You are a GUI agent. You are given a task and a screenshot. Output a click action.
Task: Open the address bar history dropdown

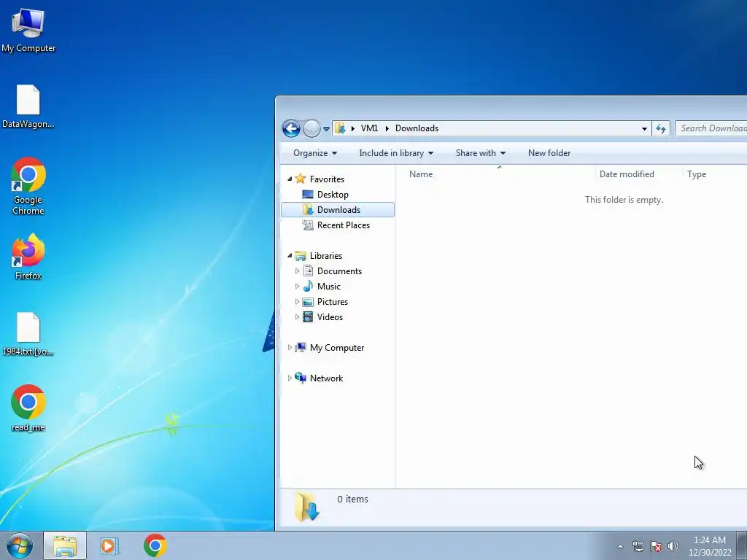(x=644, y=128)
